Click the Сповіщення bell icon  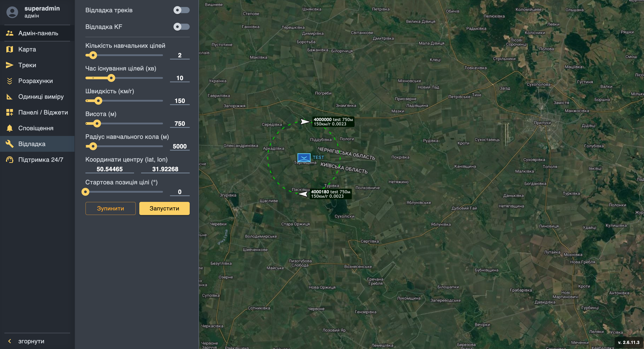(9, 128)
